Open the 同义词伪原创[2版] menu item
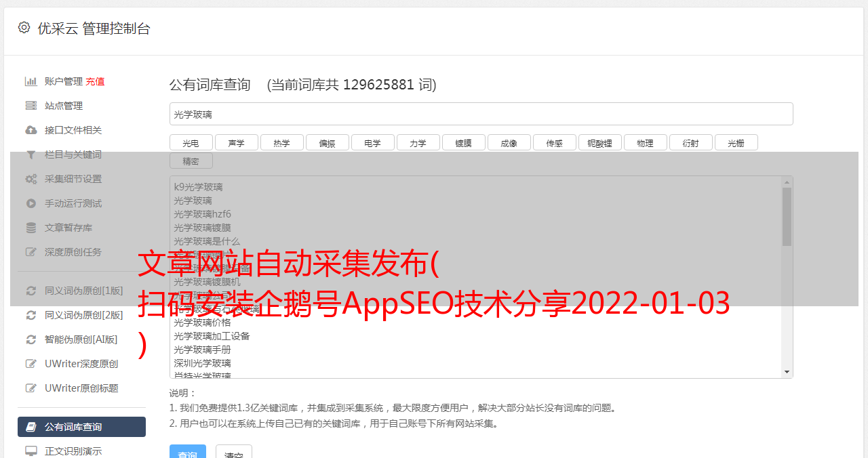868x458 pixels. pyautogui.click(x=83, y=315)
